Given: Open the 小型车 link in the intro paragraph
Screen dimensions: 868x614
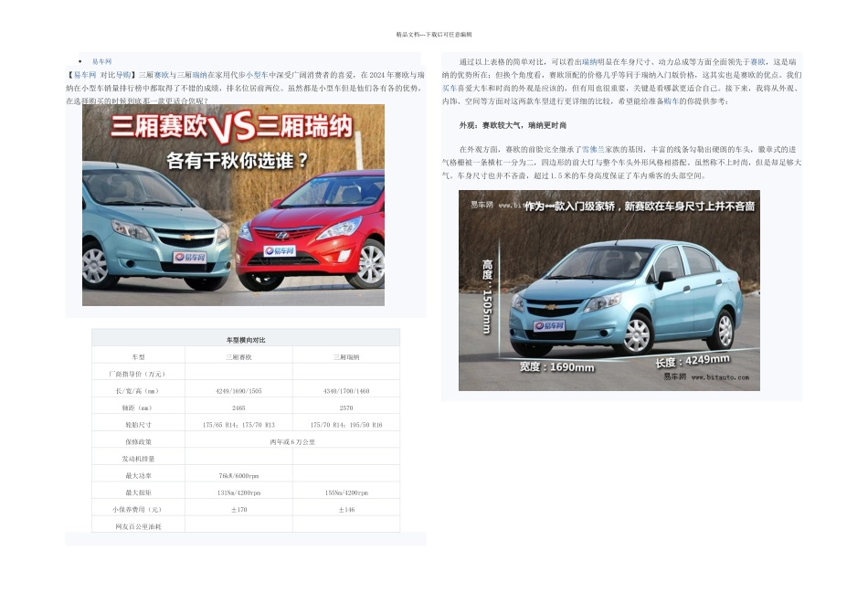Looking at the screenshot, I should [257, 75].
